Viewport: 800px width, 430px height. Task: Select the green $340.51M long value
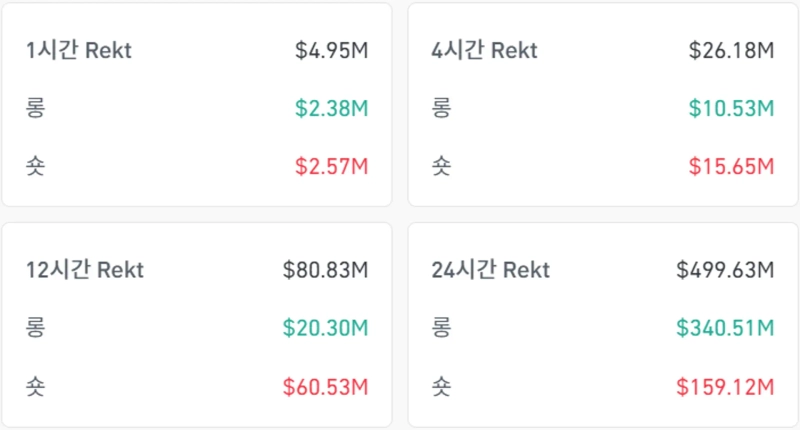tap(726, 327)
